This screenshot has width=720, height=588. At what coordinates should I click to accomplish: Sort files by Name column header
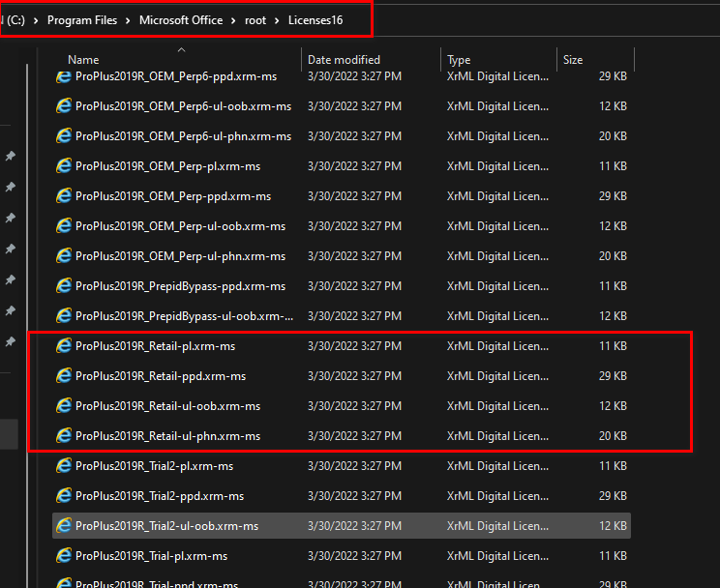coord(83,60)
